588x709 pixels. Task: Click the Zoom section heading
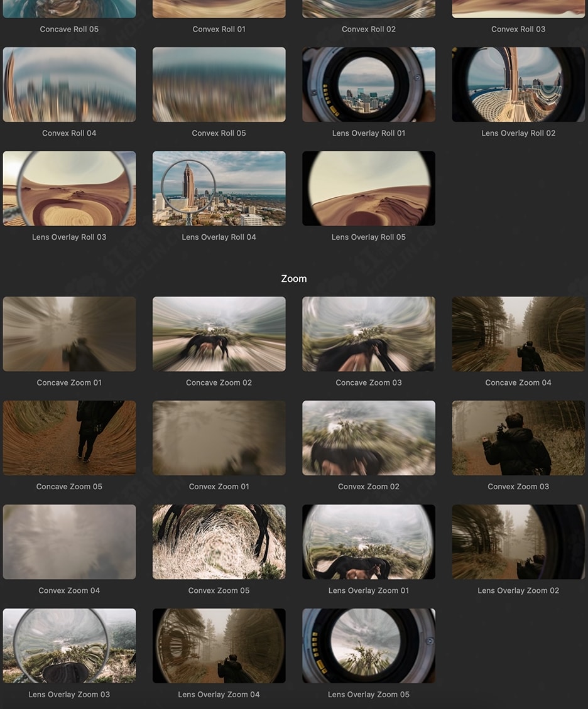tap(294, 279)
